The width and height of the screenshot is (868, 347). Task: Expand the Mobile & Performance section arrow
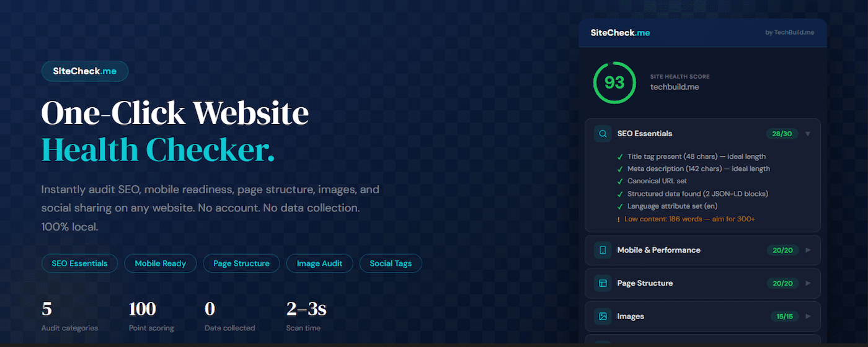[808, 250]
